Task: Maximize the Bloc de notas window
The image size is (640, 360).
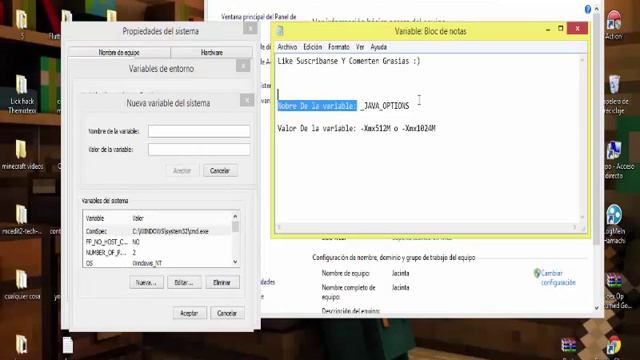Action: tap(560, 28)
